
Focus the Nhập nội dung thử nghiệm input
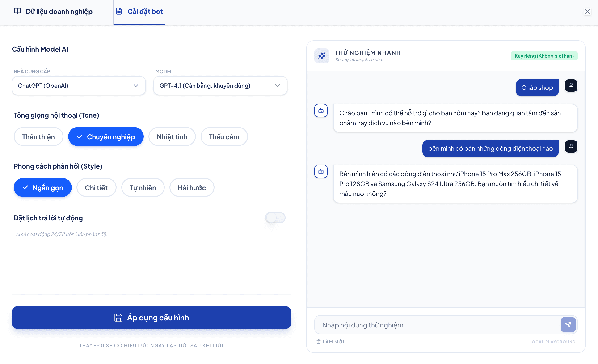(437, 325)
